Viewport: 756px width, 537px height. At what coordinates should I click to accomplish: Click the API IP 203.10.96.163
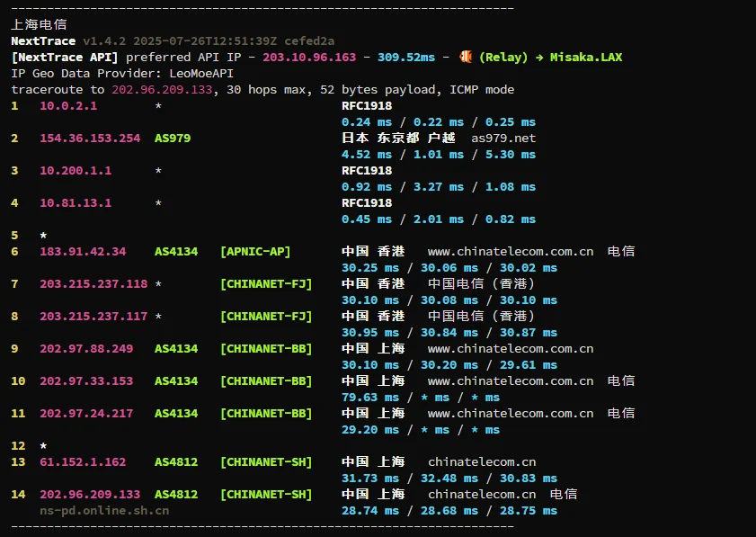pos(309,57)
